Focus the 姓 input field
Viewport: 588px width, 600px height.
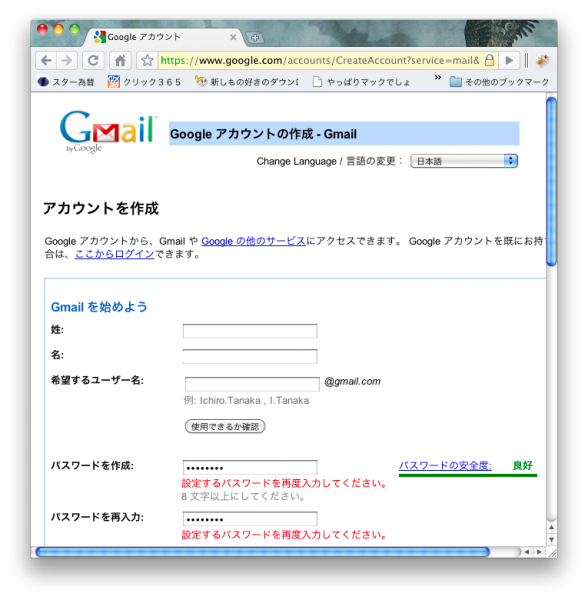click(x=250, y=331)
